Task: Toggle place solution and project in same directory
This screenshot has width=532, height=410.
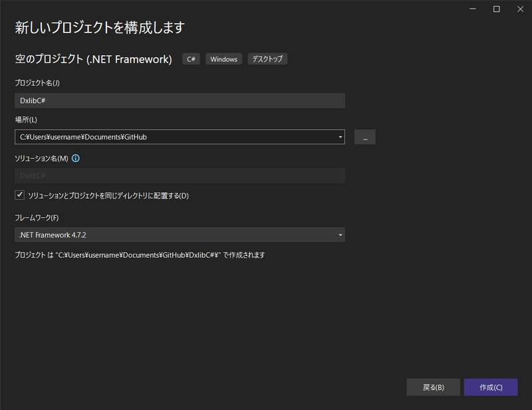Action: pos(19,195)
